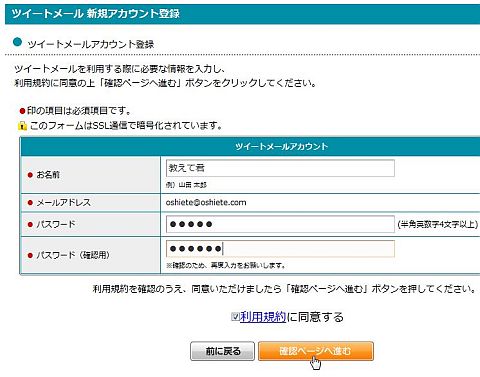
Task: Click the red dot beside パスワード(確認用)
Action: (x=30, y=255)
